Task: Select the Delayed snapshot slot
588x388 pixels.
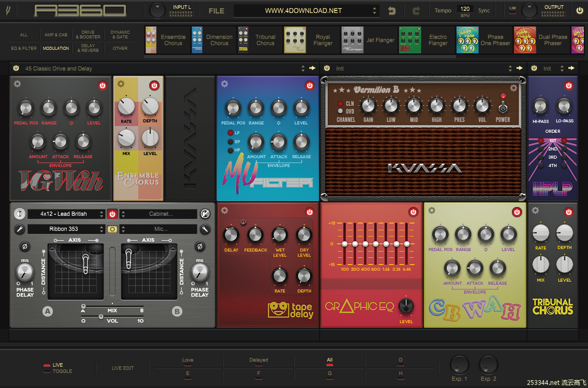Action: coord(259,362)
